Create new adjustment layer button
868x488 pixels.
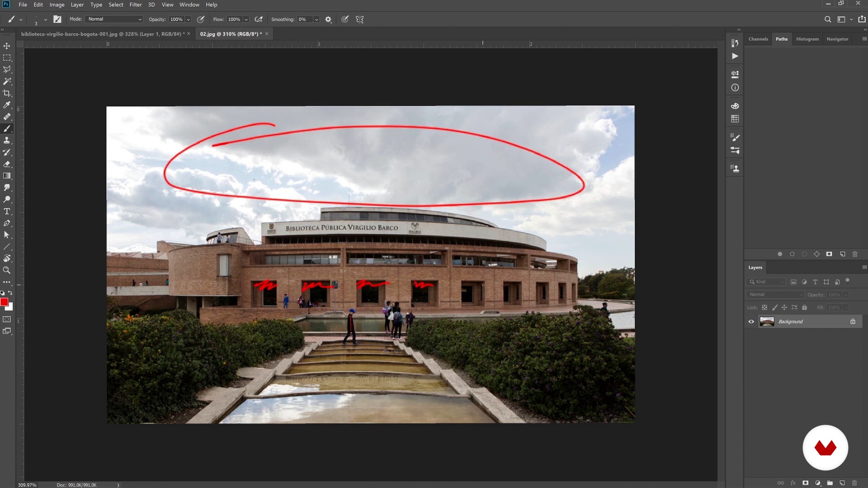(x=818, y=483)
